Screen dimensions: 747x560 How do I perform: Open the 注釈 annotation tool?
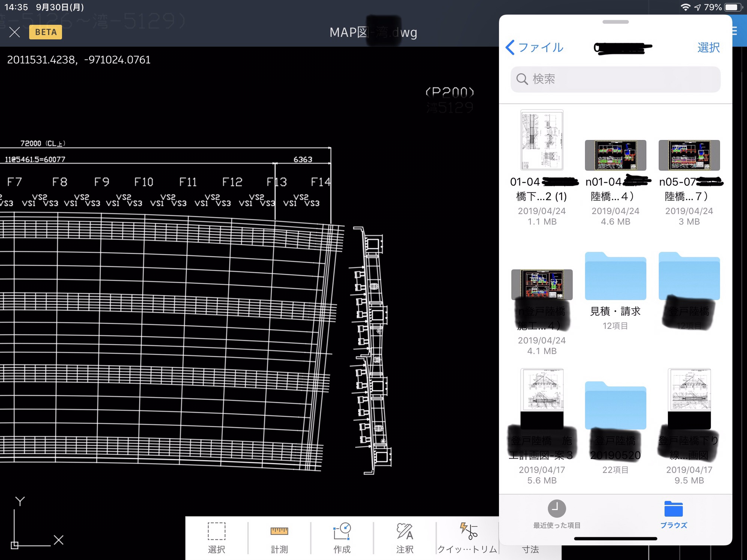coord(405,538)
